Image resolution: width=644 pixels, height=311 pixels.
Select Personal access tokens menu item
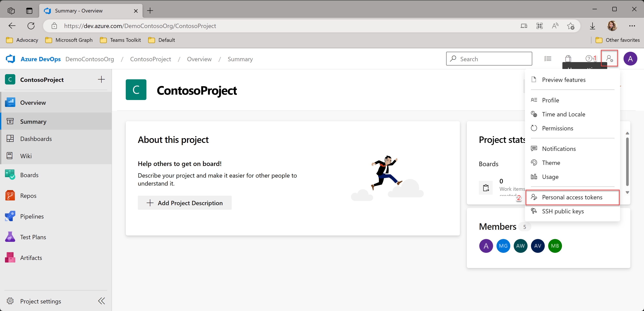point(572,197)
